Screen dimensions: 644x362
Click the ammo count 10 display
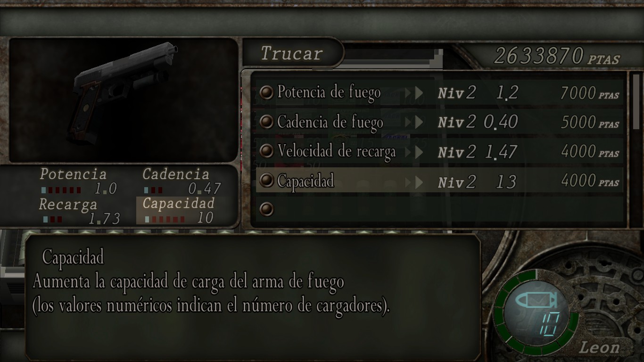click(x=547, y=324)
